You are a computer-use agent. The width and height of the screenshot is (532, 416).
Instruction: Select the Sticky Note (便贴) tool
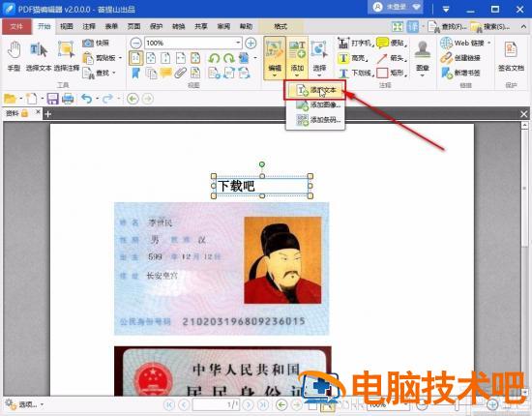[x=392, y=44]
